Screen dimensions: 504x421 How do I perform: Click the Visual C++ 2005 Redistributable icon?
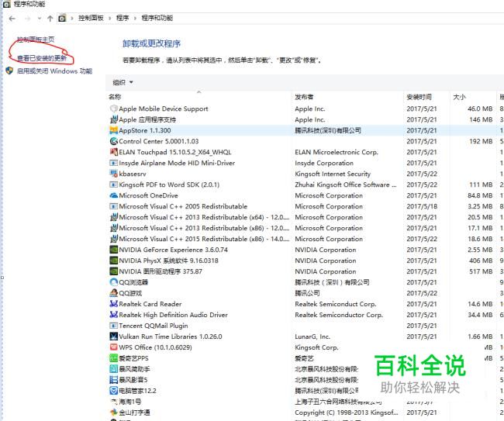click(113, 206)
